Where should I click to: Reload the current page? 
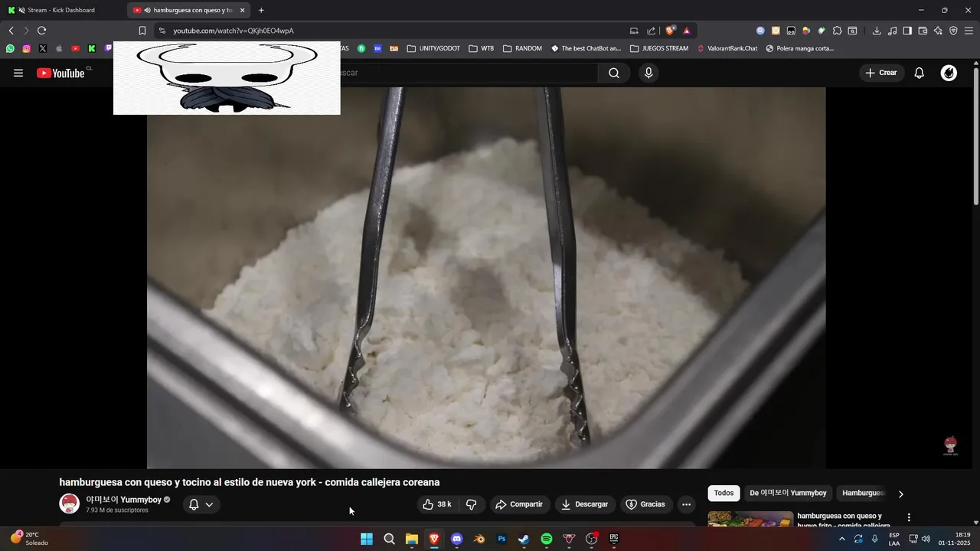[41, 31]
